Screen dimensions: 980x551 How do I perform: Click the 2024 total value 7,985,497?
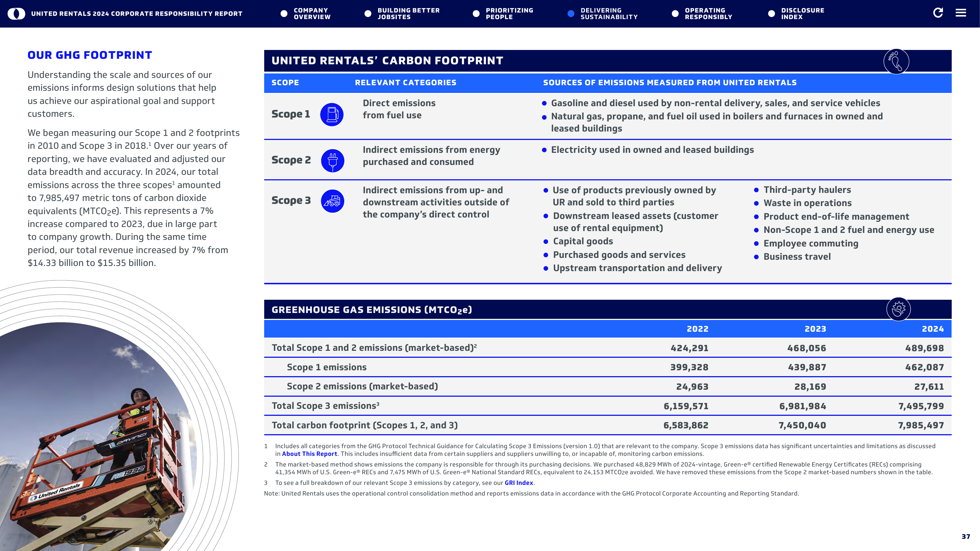pyautogui.click(x=921, y=425)
